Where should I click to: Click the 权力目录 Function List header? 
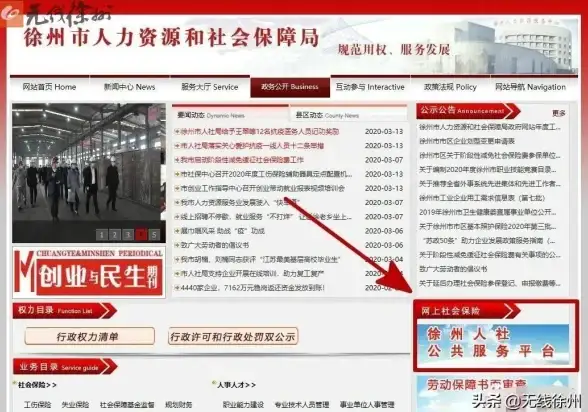click(64, 311)
